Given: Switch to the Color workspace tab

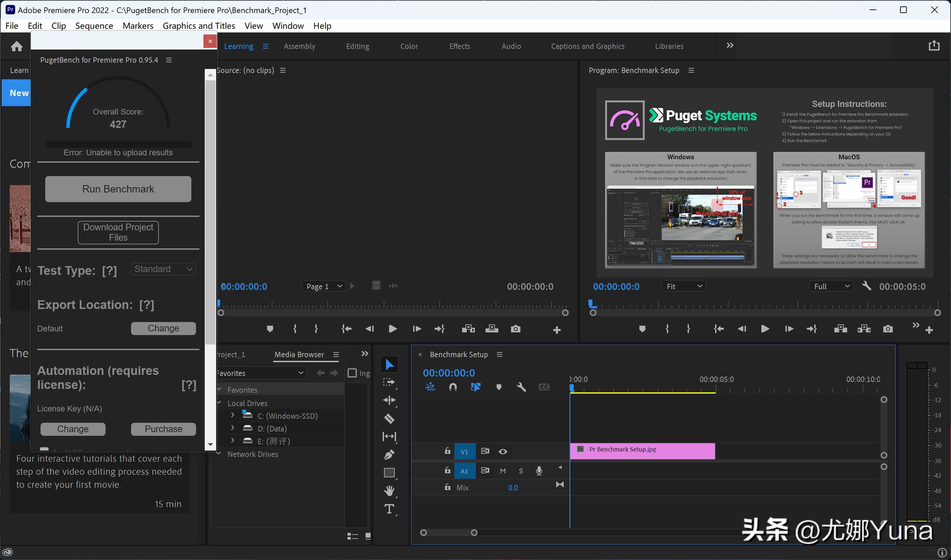Looking at the screenshot, I should (x=409, y=46).
